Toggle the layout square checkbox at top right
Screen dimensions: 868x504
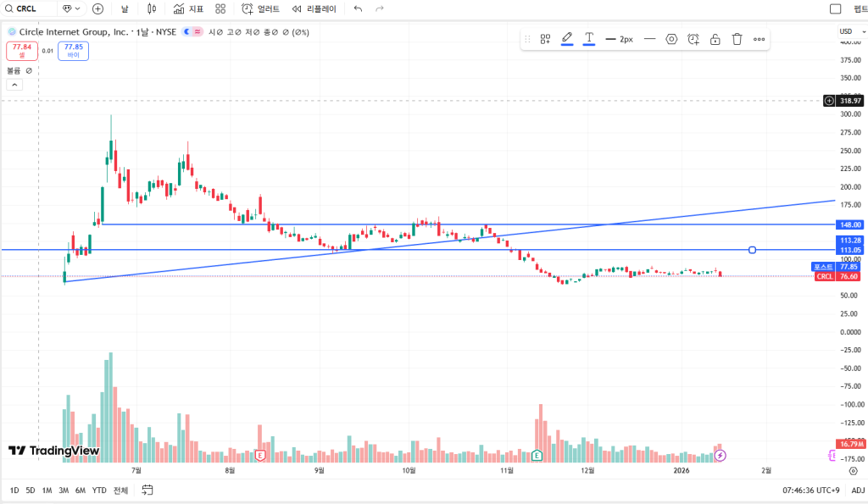click(x=835, y=8)
